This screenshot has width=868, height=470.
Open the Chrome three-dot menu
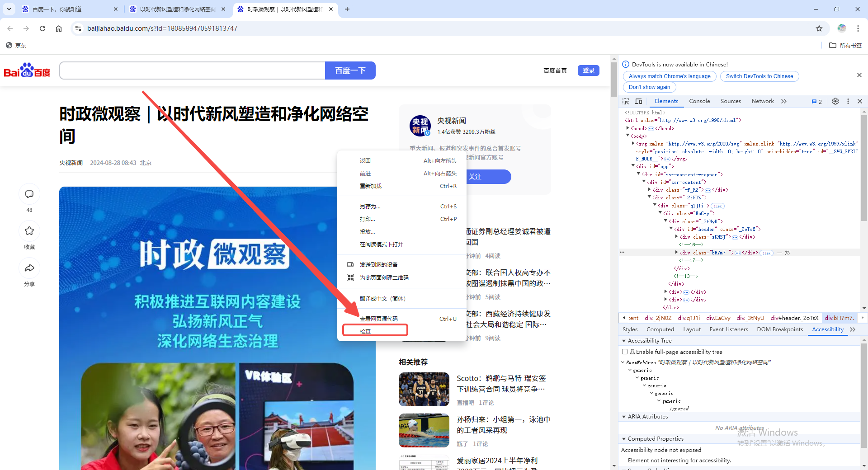tap(858, 28)
